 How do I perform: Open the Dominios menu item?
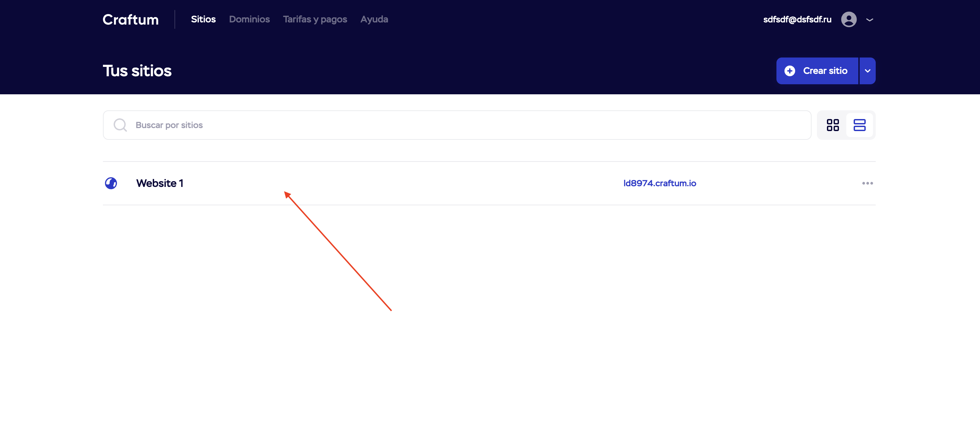click(249, 19)
